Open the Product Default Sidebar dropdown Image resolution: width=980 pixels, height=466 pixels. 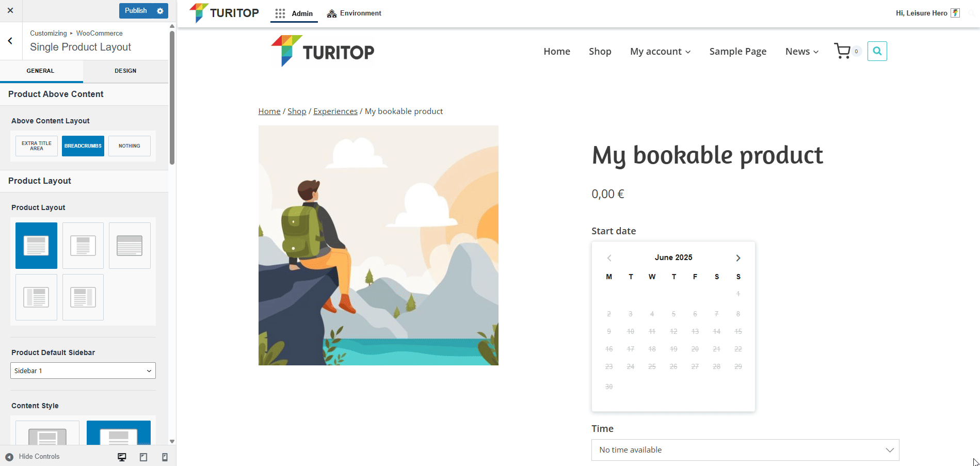click(x=83, y=371)
